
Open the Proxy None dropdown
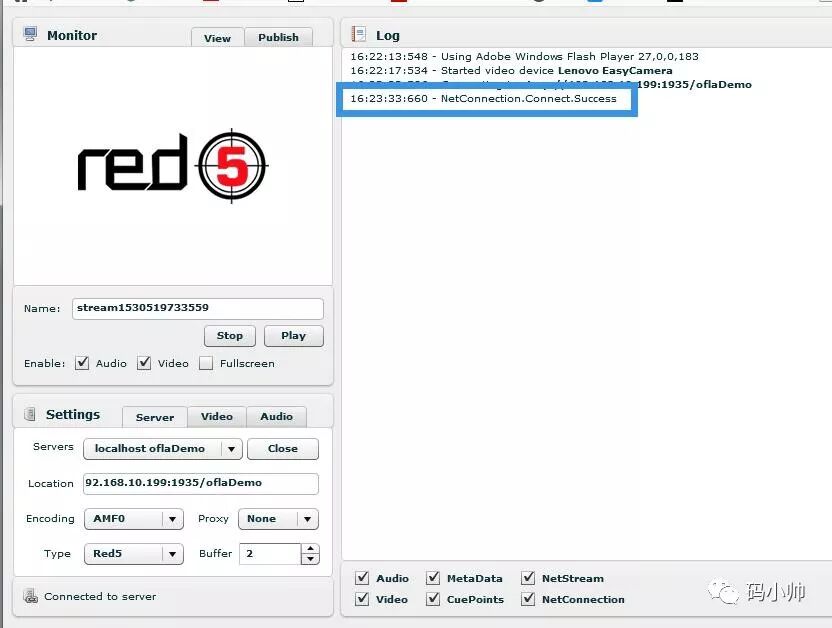(279, 519)
